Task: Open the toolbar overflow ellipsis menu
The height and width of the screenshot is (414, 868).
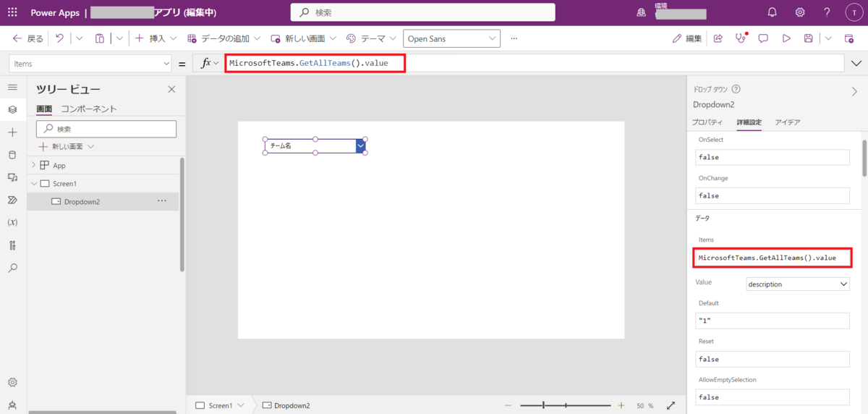Action: [514, 38]
